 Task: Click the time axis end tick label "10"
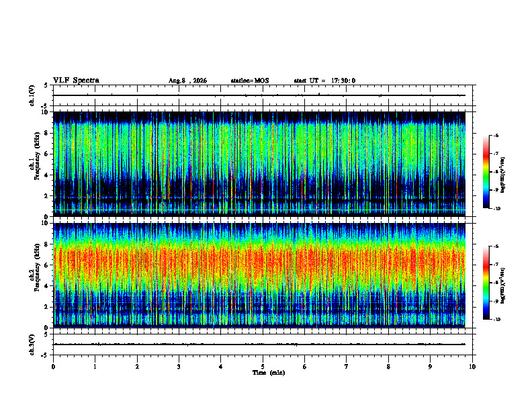[x=472, y=367]
